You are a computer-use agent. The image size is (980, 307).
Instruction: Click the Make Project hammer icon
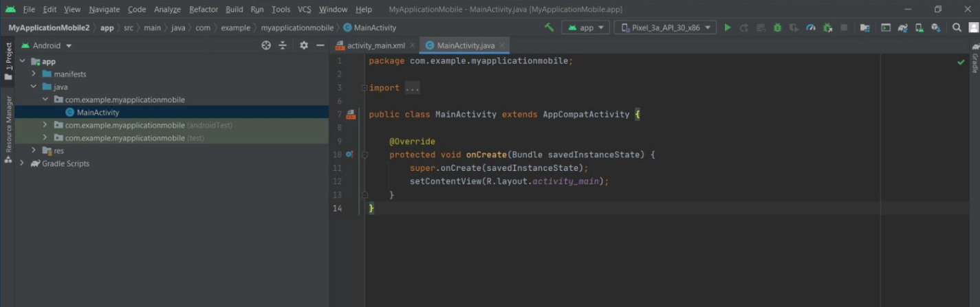[549, 27]
